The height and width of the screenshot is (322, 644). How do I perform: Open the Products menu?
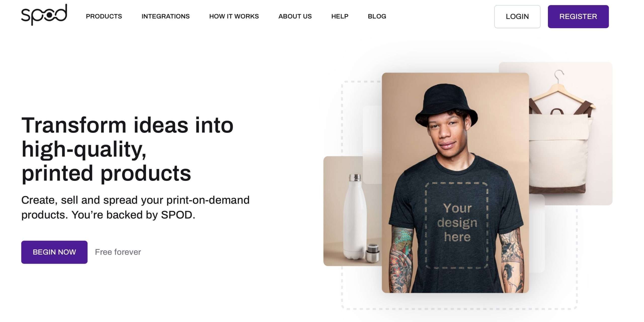pyautogui.click(x=104, y=16)
